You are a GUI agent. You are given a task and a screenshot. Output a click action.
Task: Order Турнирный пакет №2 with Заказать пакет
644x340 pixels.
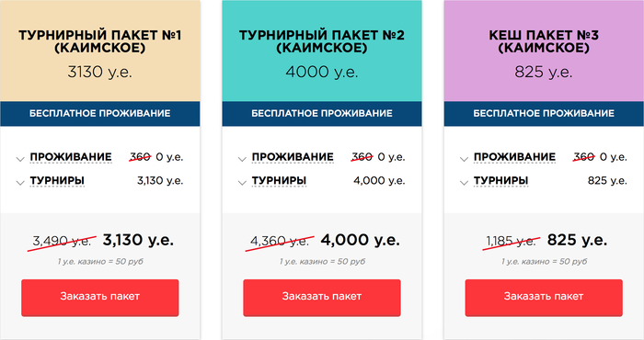[x=322, y=298]
